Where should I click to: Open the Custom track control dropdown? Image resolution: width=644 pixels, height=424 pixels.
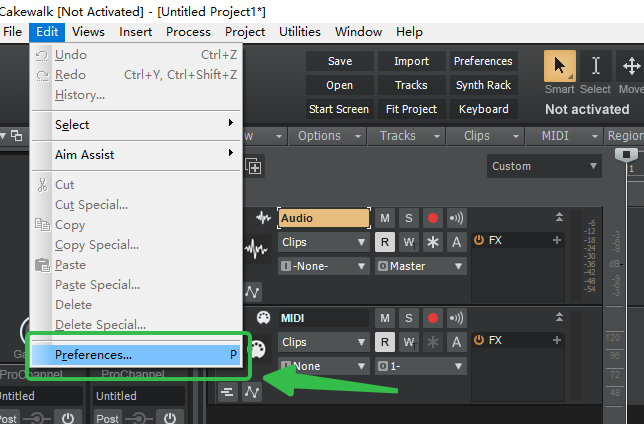tap(544, 166)
